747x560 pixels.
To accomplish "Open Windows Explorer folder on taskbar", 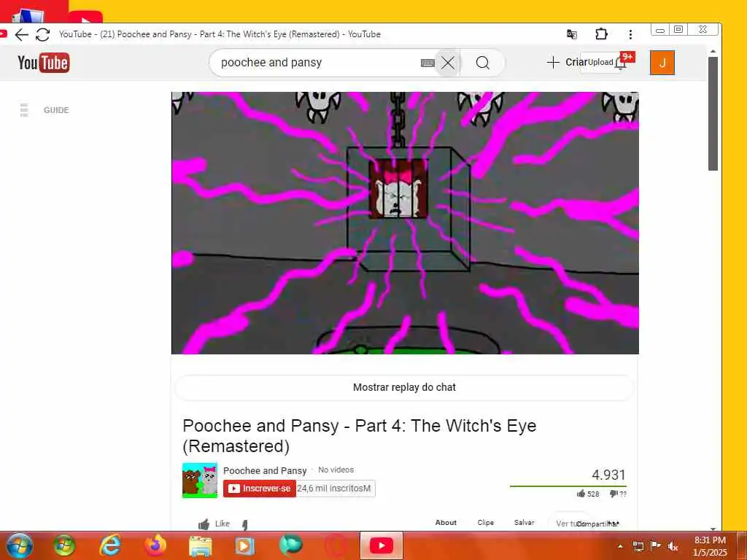I will click(x=200, y=546).
